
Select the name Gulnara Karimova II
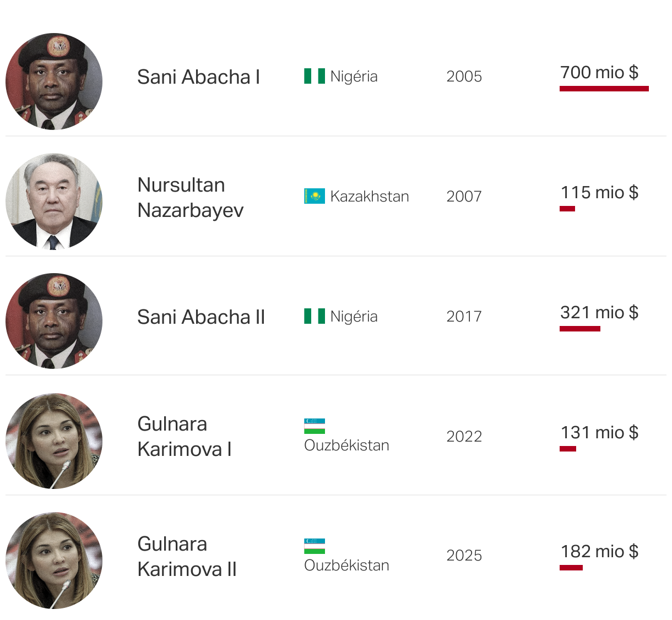[x=187, y=557]
